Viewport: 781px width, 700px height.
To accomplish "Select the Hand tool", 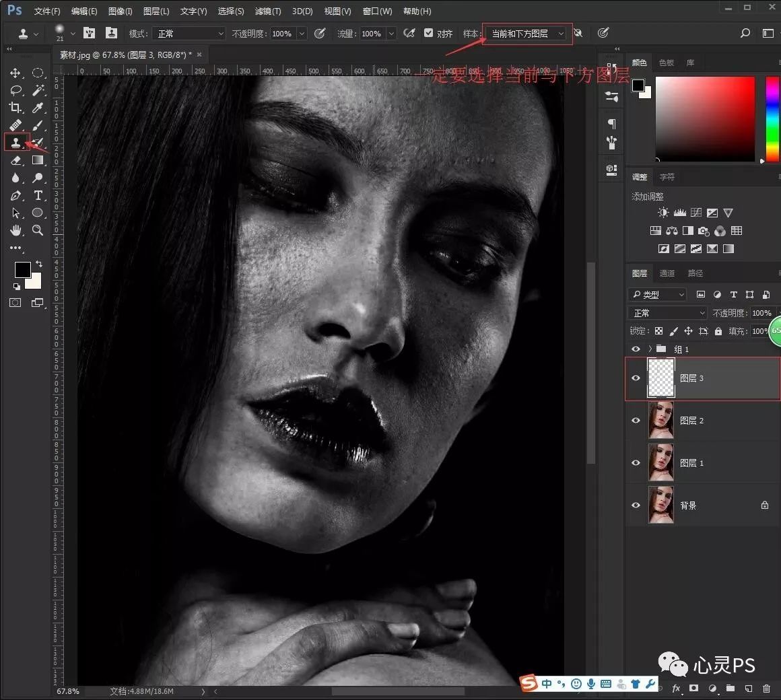I will [x=15, y=230].
